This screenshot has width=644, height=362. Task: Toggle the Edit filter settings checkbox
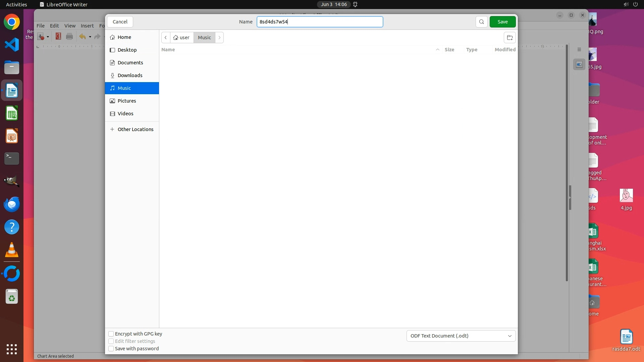click(x=111, y=341)
